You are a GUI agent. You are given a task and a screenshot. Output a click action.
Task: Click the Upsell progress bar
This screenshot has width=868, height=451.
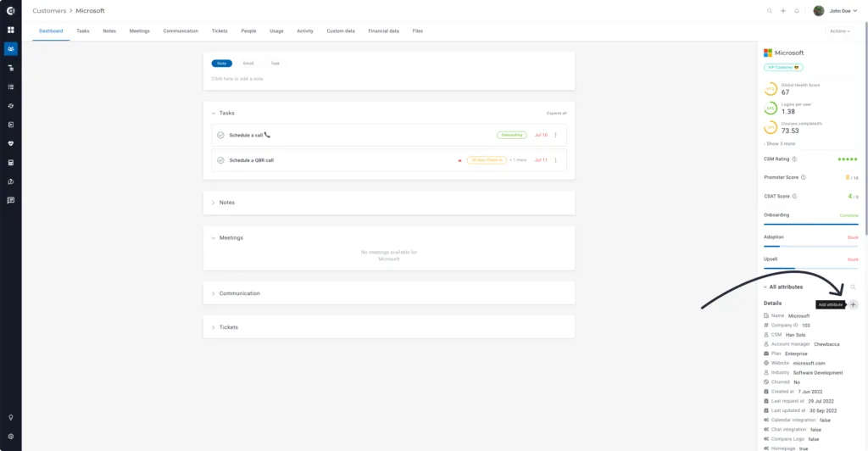811,269
